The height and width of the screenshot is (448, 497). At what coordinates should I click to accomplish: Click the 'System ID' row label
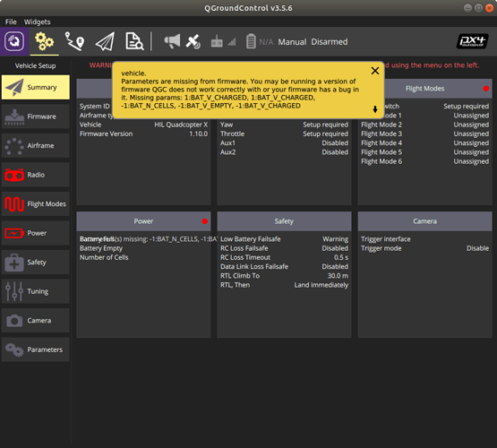(x=94, y=107)
